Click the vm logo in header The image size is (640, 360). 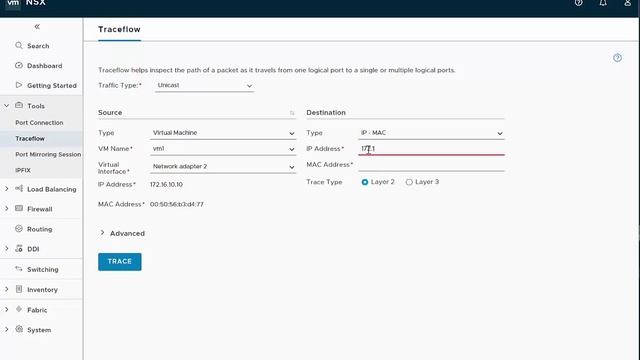13,3
